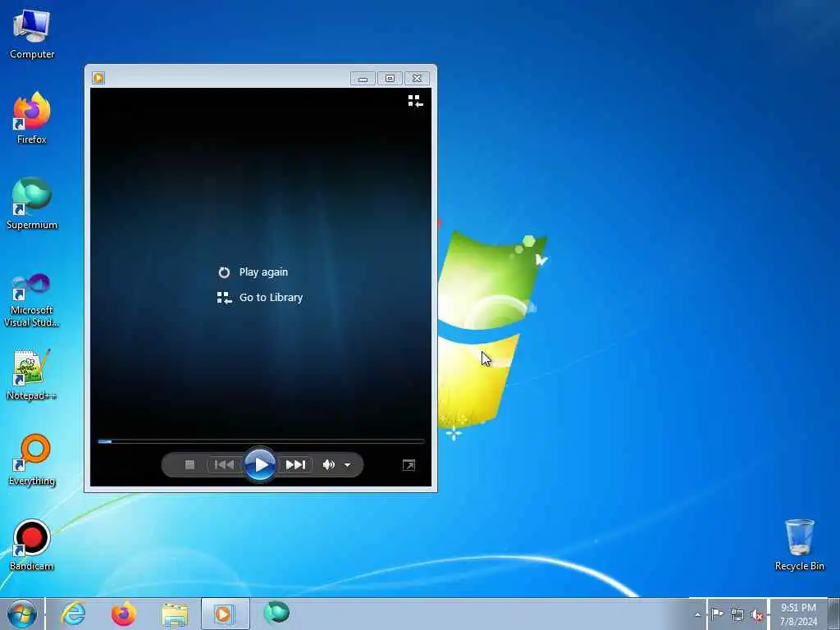Screen dimensions: 840x630
Task: Select the Bandicam desktop shortcut
Action: pos(32,545)
